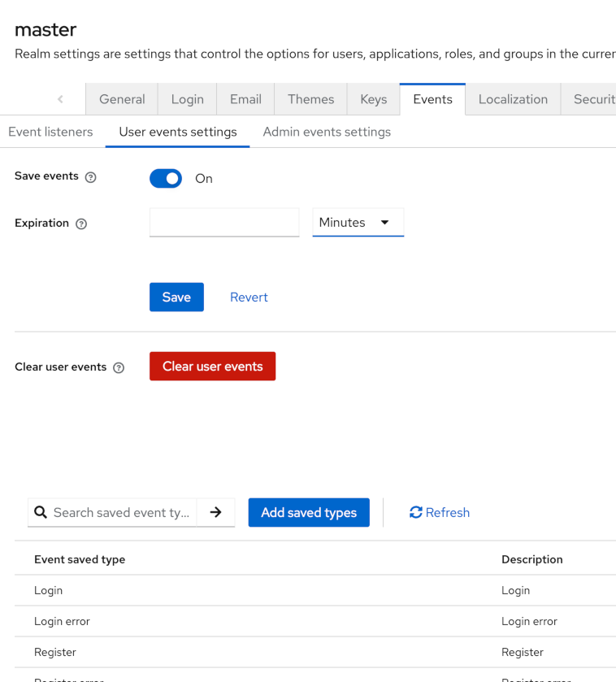
Task: Open the Security tab at right edge
Action: [588, 99]
